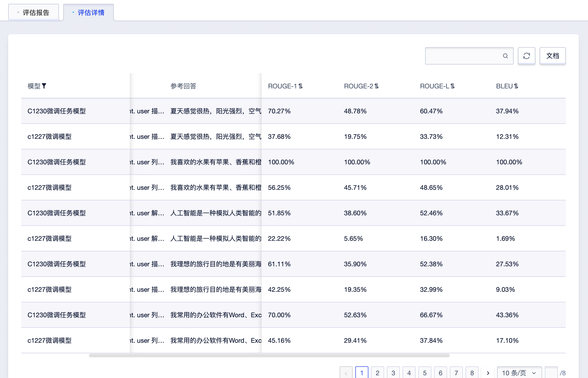Click c1227微调模型 in the 42.25% row

49,289
